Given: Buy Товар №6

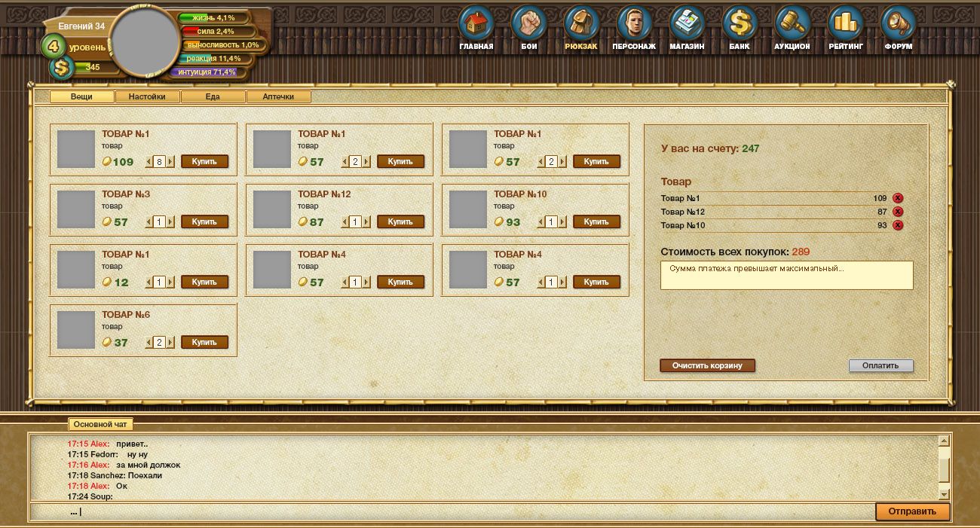Looking at the screenshot, I should (x=204, y=342).
